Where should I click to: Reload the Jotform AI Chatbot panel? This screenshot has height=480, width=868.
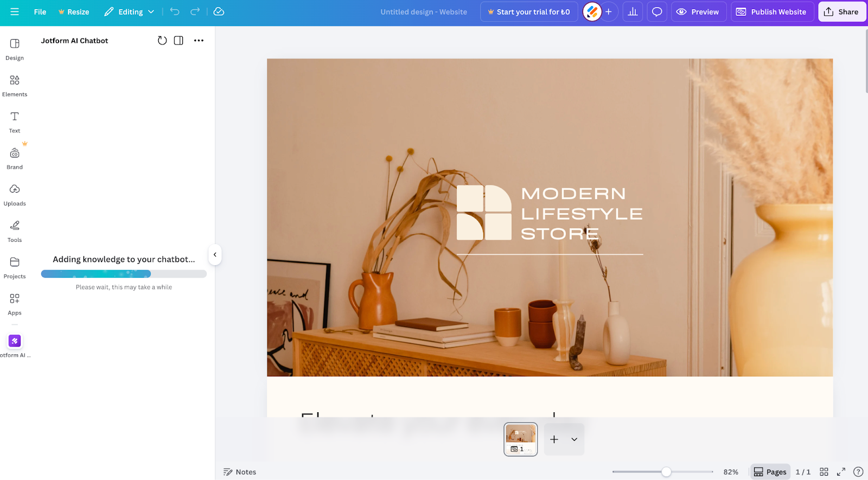tap(162, 40)
